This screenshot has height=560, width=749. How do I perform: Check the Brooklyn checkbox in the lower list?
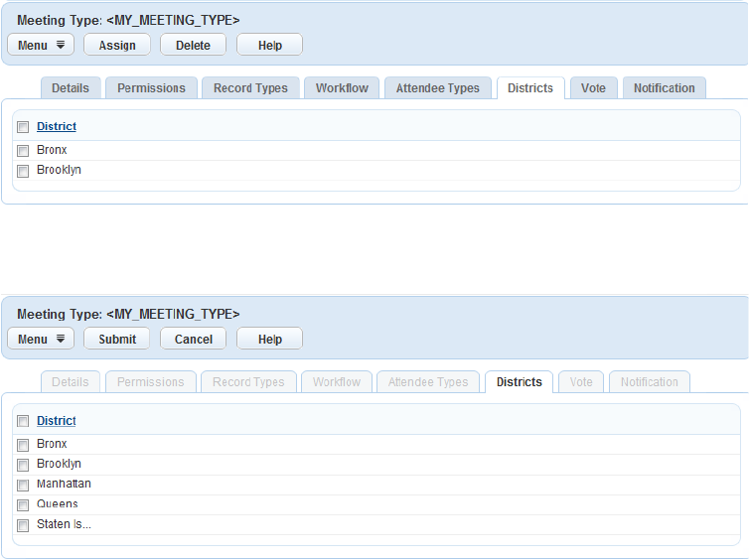[x=23, y=465]
